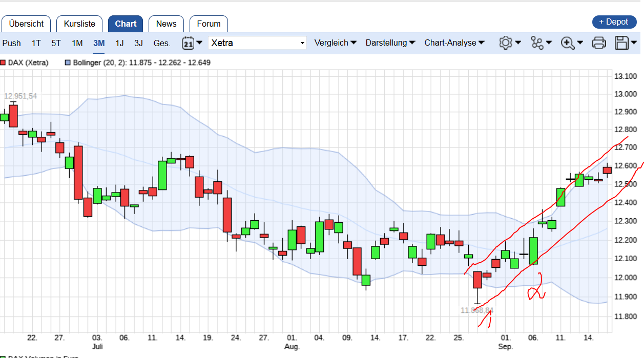The height and width of the screenshot is (358, 644).
Task: Click the DAX (Xetra) legend label
Action: (x=28, y=62)
